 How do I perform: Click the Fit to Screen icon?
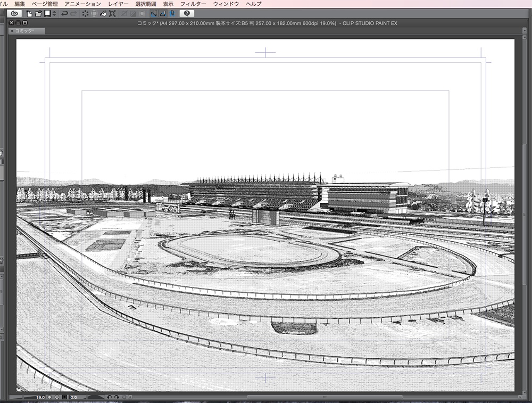coord(64,397)
